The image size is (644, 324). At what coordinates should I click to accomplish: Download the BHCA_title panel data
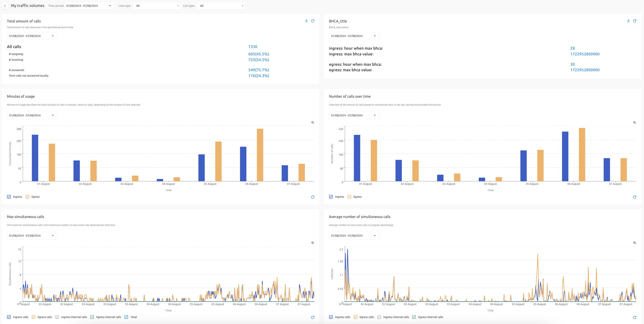628,21
